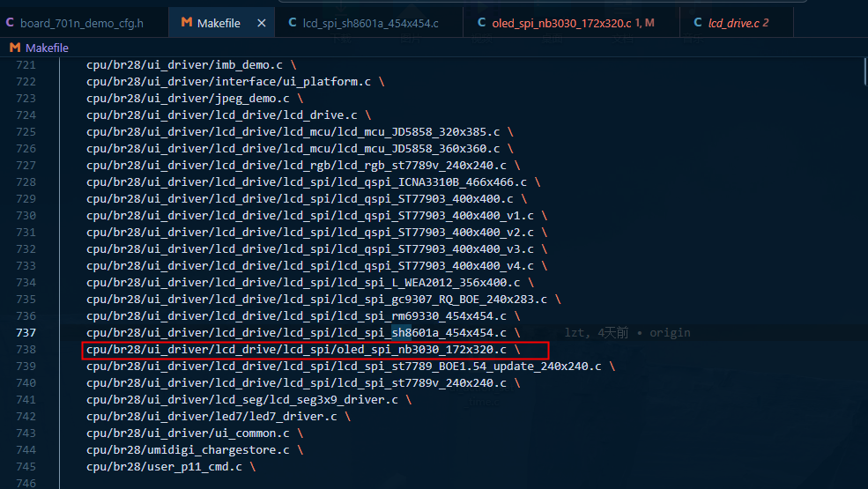Click Makefile breadcrumb label
The image size is (868, 489).
pyautogui.click(x=47, y=48)
